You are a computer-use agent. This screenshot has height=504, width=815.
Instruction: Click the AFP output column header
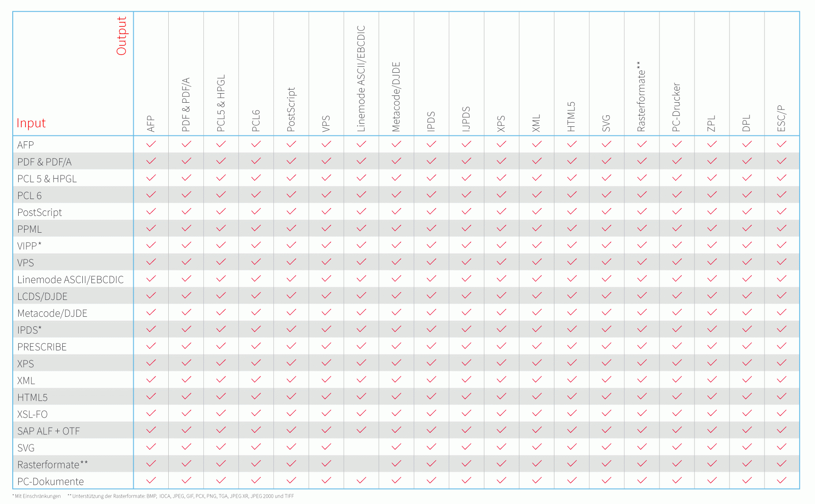click(x=151, y=124)
